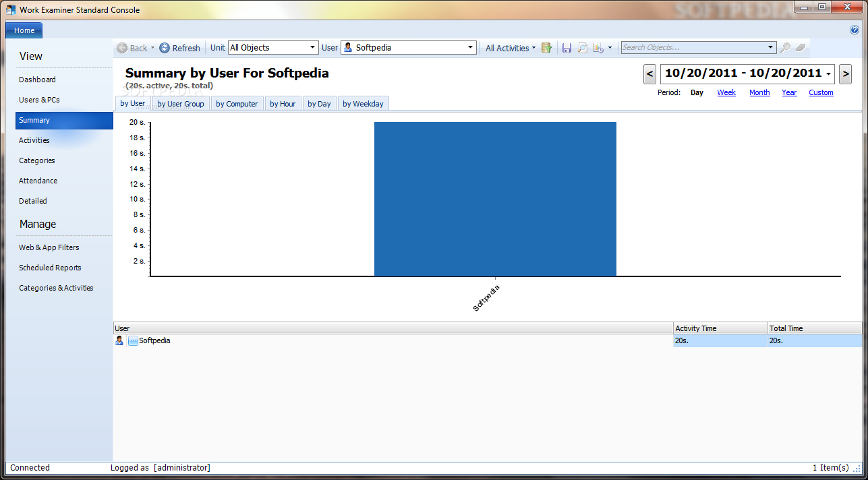Click the help question mark icon
This screenshot has width=868, height=480.
pyautogui.click(x=855, y=30)
